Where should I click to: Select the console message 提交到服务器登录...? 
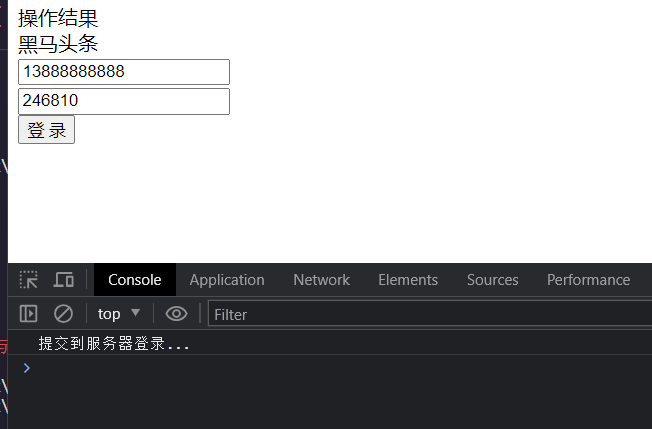point(114,344)
